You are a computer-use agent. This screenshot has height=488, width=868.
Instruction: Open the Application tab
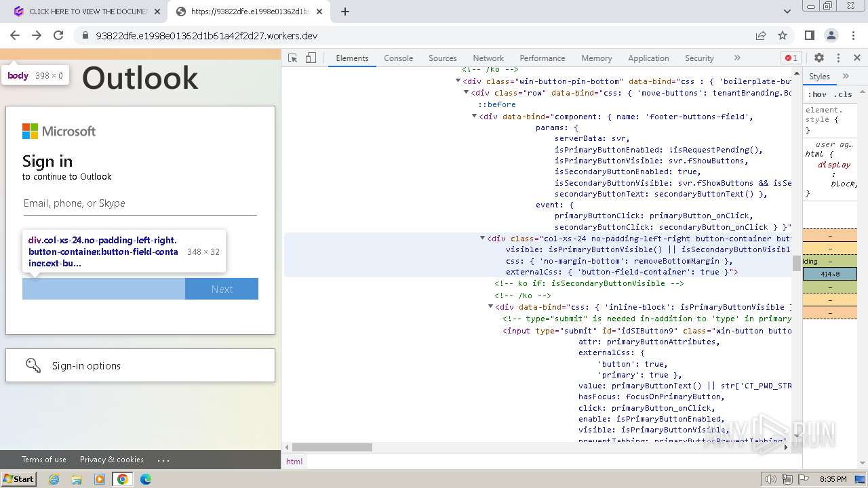648,58
